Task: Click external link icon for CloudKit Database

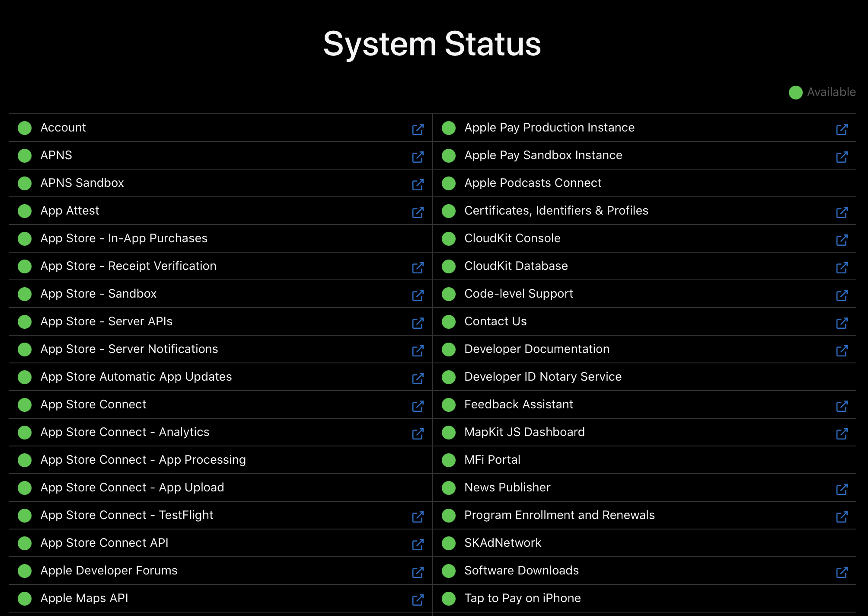Action: (842, 267)
